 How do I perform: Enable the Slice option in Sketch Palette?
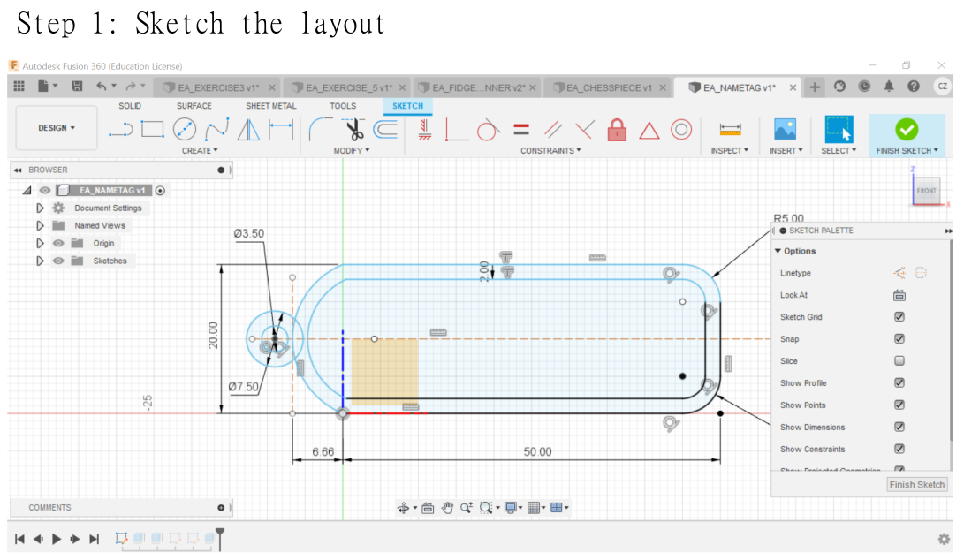point(899,360)
